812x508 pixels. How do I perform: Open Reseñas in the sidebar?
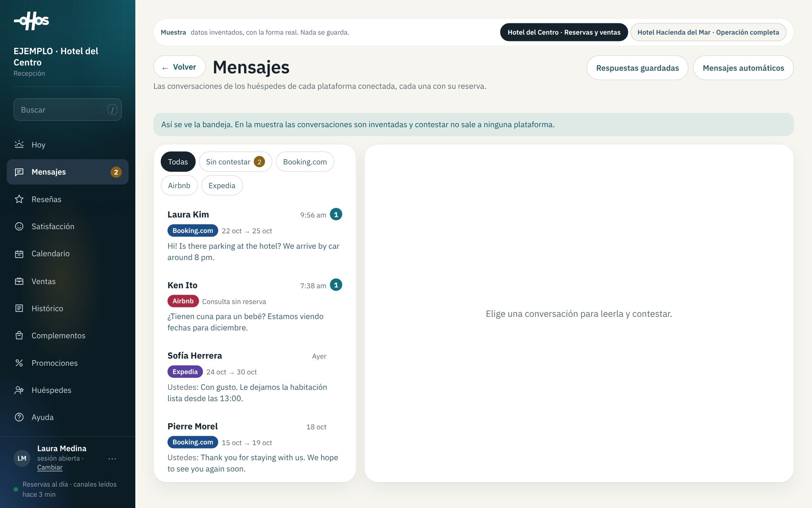click(68, 199)
